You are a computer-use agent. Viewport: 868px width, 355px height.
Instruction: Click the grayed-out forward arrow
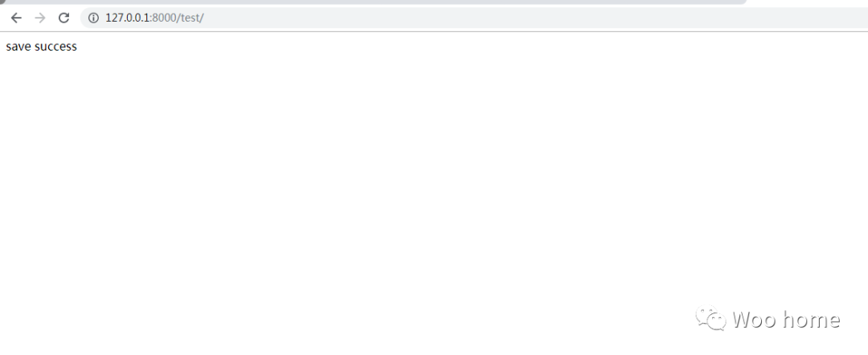click(40, 18)
